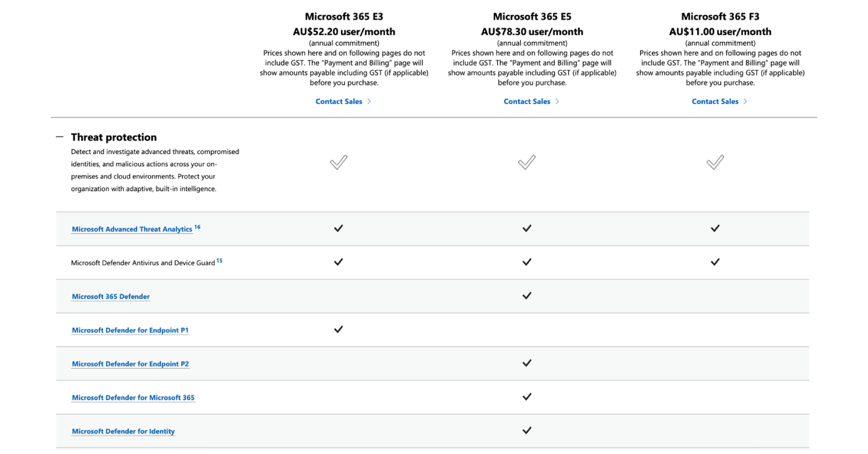Image resolution: width=868 pixels, height=454 pixels.
Task: Select the checkmark for Defender for Identity under E5
Action: [527, 430]
